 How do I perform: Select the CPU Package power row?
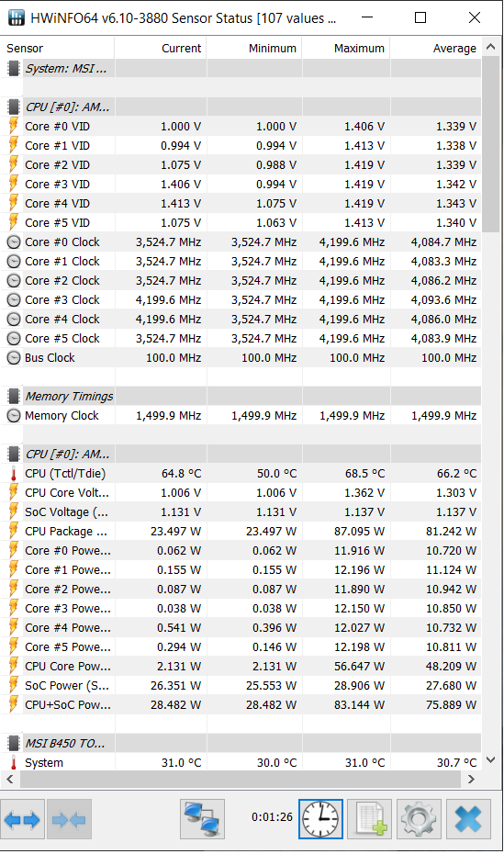click(x=241, y=531)
